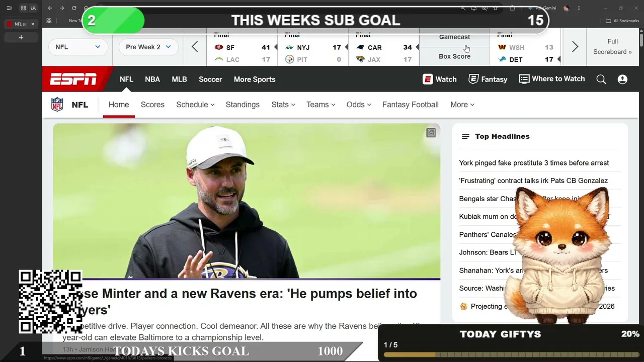This screenshot has height=362, width=644.
Task: Open the Pats CB Gonzalez contract headline
Action: point(533,180)
